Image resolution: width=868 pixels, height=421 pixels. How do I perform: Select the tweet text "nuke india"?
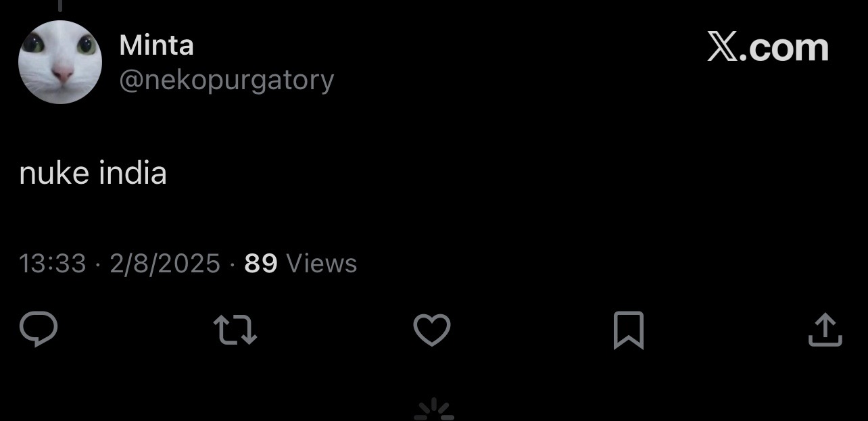click(x=93, y=174)
